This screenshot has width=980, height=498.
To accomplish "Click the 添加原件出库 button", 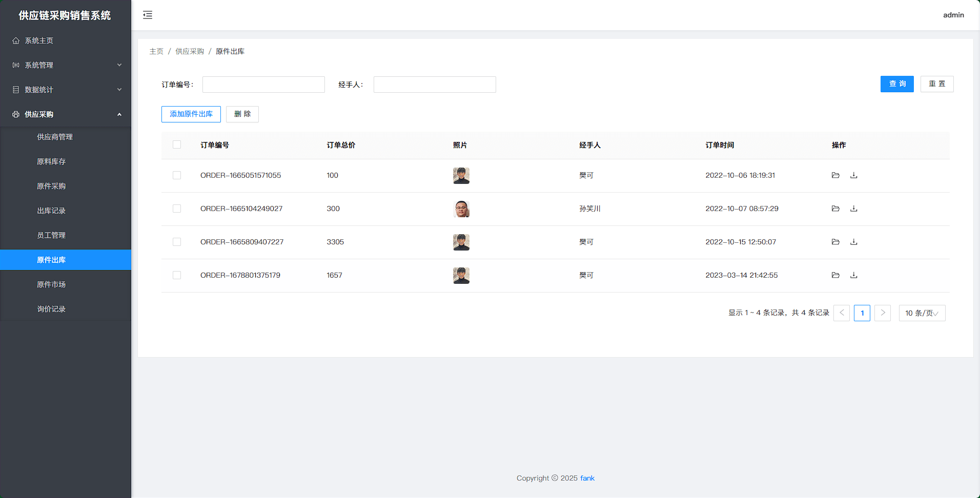I will click(191, 114).
